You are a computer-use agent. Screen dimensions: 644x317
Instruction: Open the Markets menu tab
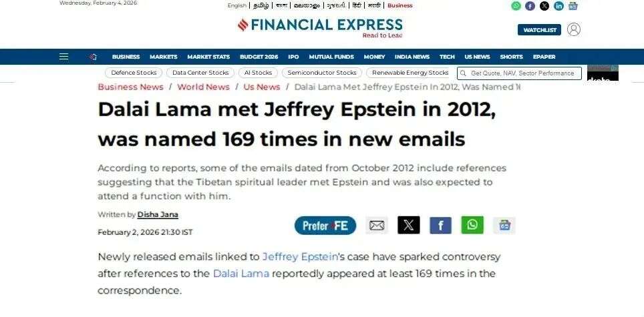(x=163, y=57)
